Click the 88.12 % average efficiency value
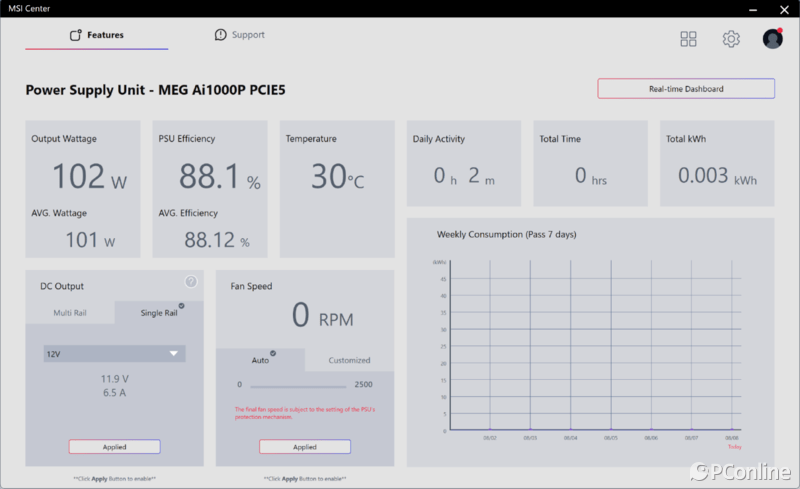Screen dimensions: 800x489 tap(217, 240)
